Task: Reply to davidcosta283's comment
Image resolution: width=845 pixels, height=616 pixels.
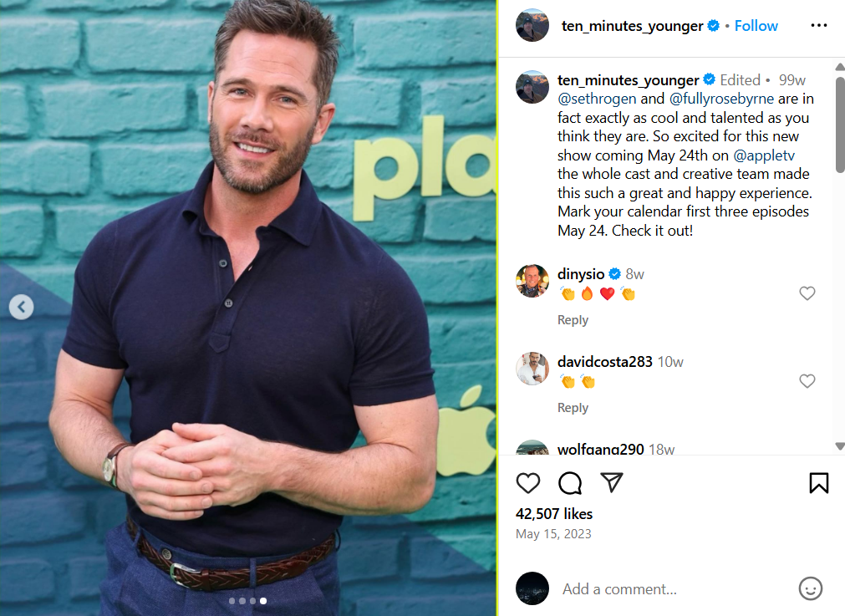Action: pyautogui.click(x=573, y=408)
